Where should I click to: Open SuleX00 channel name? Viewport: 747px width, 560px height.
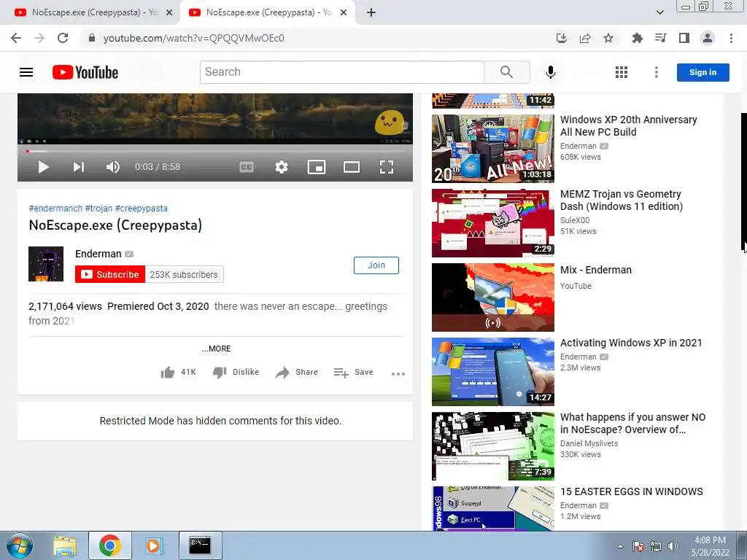point(575,220)
